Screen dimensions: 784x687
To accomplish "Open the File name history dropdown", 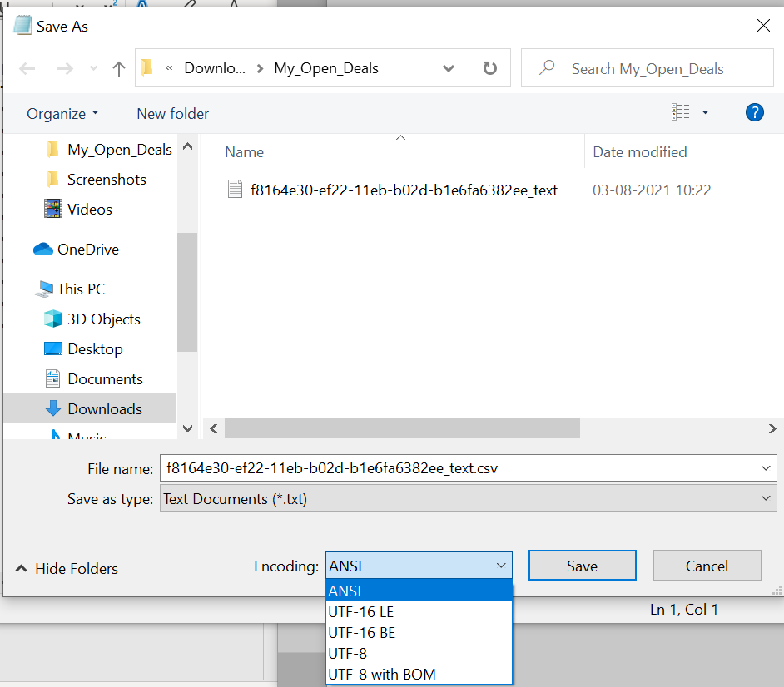I will [765, 467].
